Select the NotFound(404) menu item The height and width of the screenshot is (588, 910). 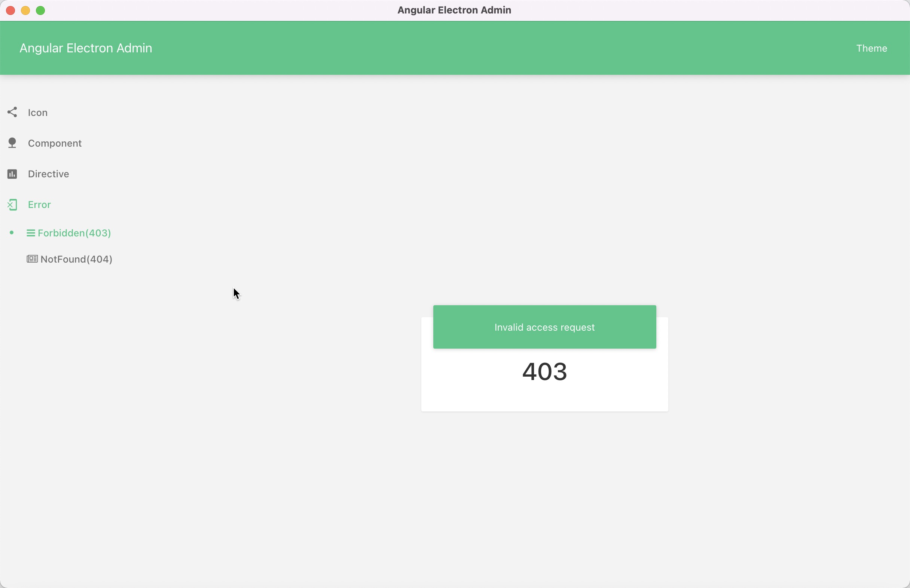(76, 258)
